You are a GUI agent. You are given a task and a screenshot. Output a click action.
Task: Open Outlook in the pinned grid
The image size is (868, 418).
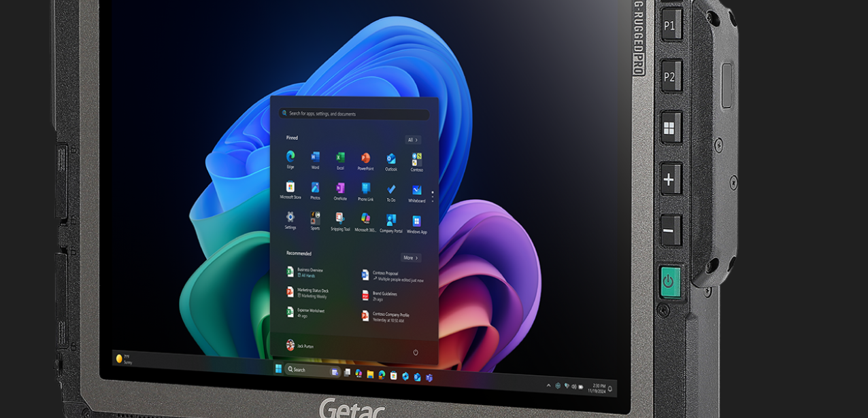391,162
